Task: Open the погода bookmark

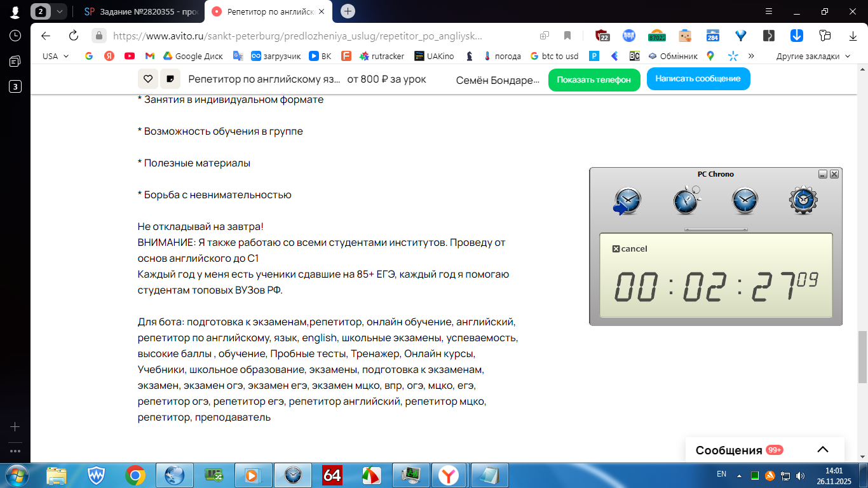Action: 501,56
